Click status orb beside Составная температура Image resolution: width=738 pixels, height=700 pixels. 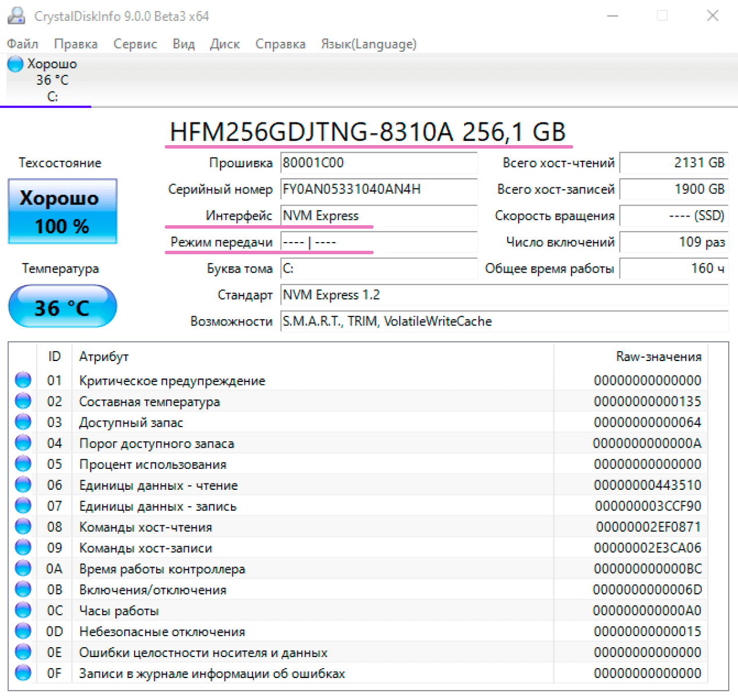(23, 401)
